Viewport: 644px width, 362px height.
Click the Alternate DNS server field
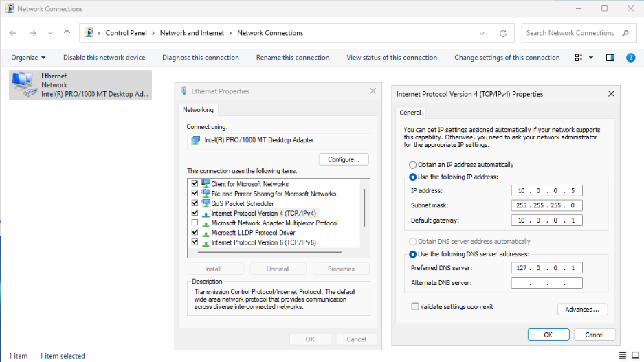pyautogui.click(x=546, y=282)
